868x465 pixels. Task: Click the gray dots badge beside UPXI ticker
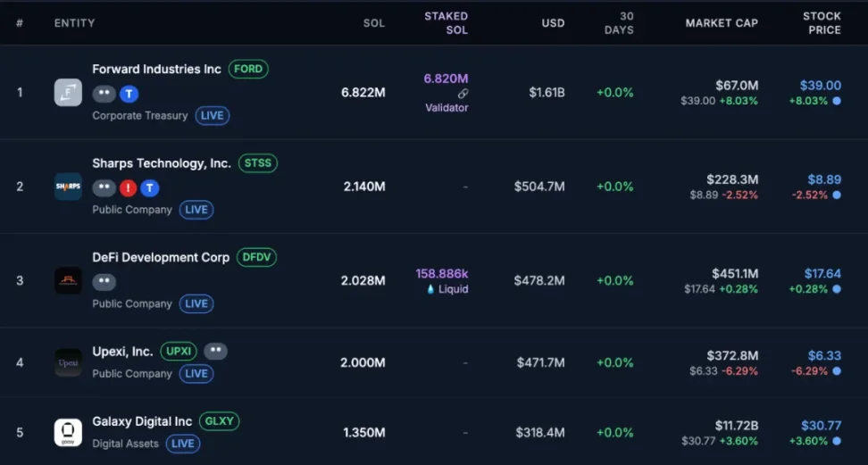pyautogui.click(x=215, y=352)
